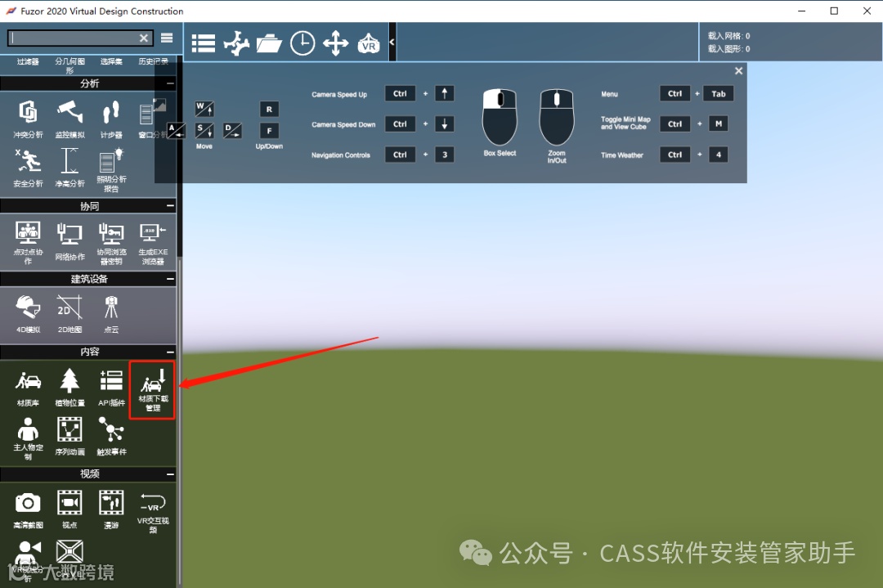This screenshot has height=588, width=883.
Task: Select the 过滤器 filter tab
Action: (x=28, y=61)
